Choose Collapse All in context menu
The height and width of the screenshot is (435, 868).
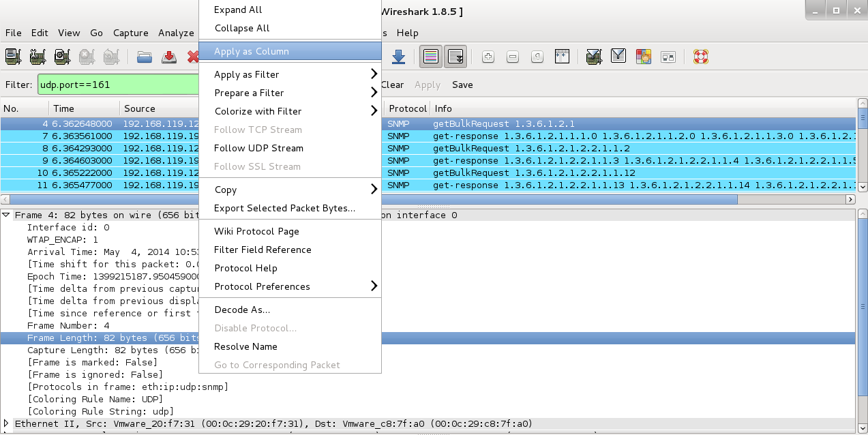[290, 28]
